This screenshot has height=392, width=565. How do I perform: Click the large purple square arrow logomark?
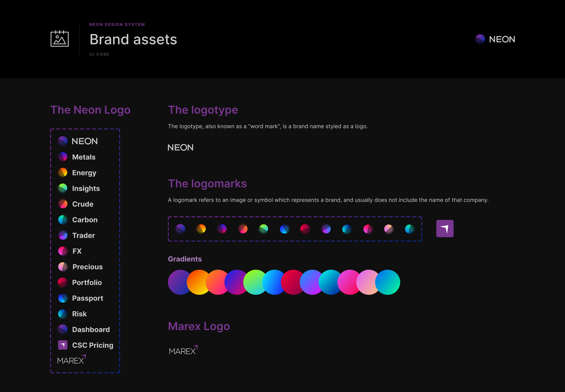[445, 229]
